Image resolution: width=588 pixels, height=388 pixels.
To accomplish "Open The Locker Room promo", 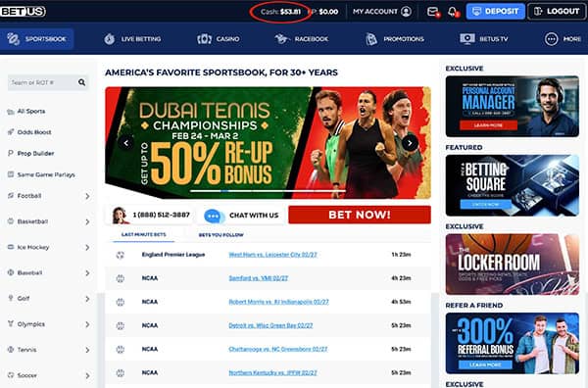I will [x=512, y=265].
